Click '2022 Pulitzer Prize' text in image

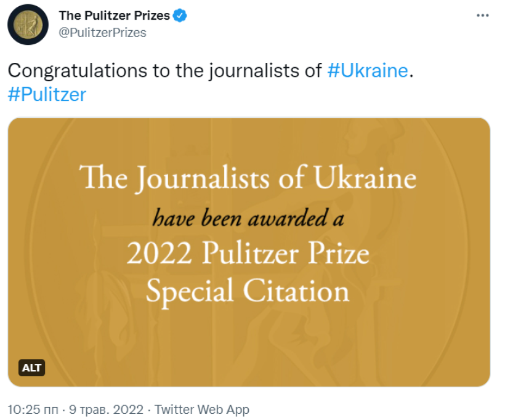248,253
